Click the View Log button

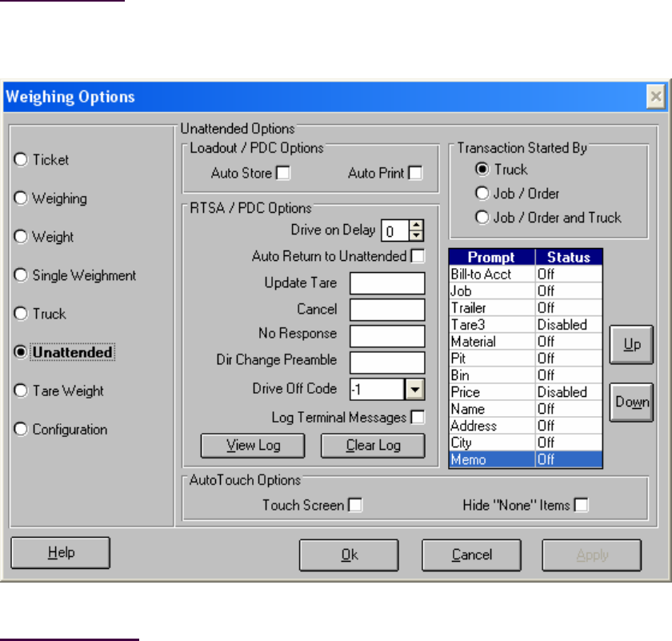coord(253,446)
